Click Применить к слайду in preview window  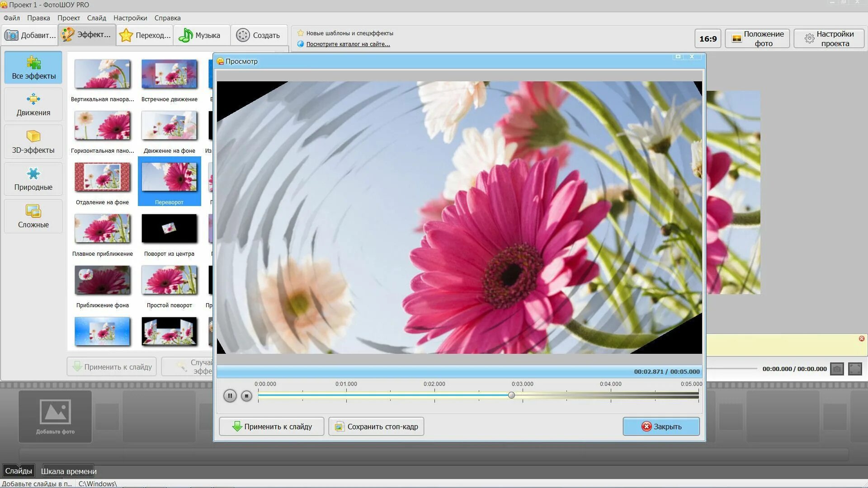point(272,427)
